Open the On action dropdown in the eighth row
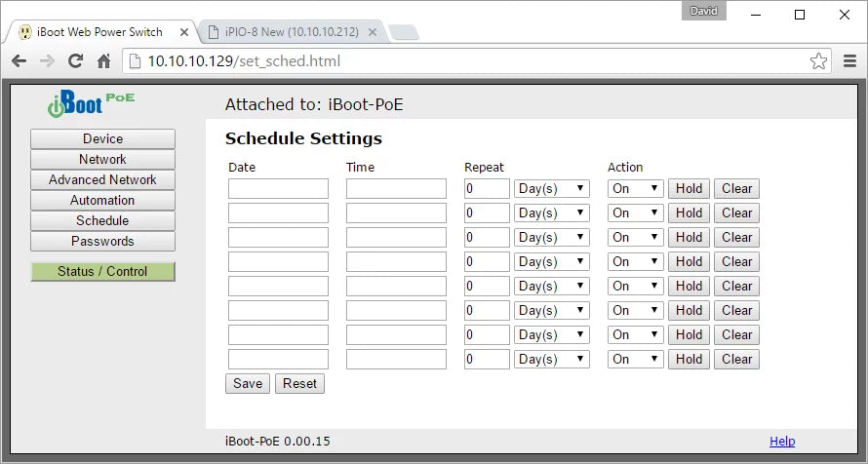 (x=636, y=359)
